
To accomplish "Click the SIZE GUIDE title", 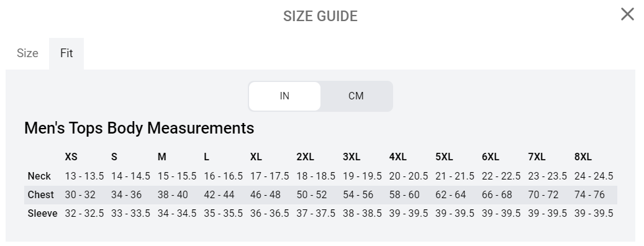I will pos(320,16).
